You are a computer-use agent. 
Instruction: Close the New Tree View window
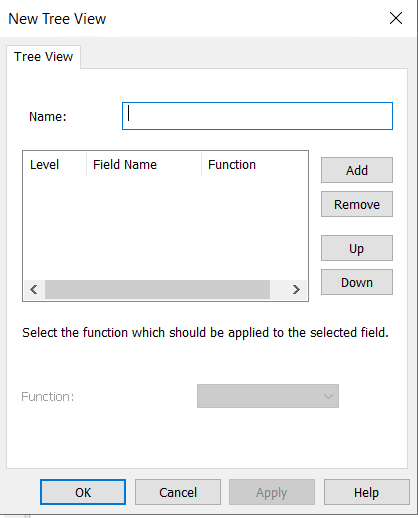click(x=396, y=18)
